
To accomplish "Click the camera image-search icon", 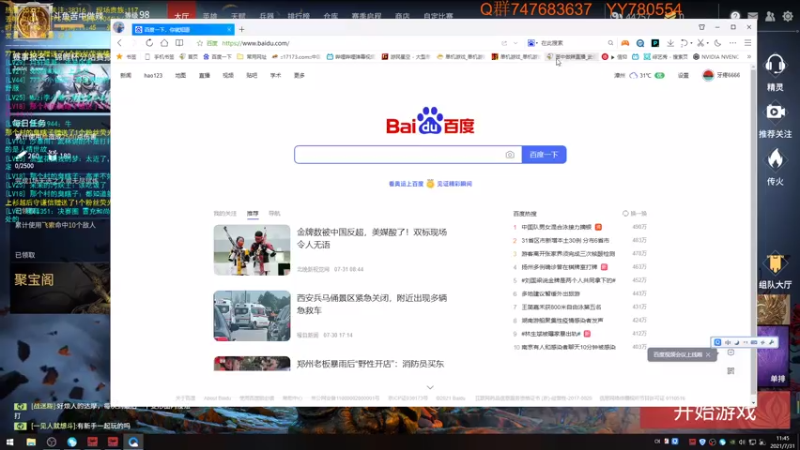I will (510, 155).
